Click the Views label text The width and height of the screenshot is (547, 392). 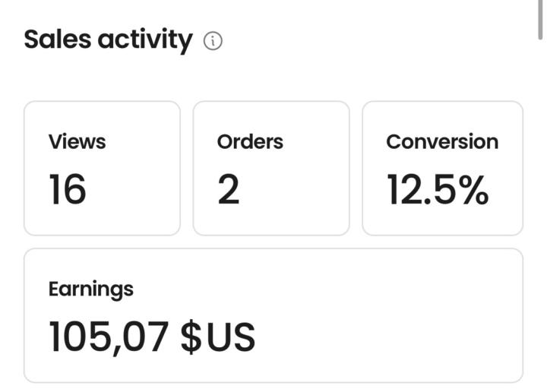point(77,142)
